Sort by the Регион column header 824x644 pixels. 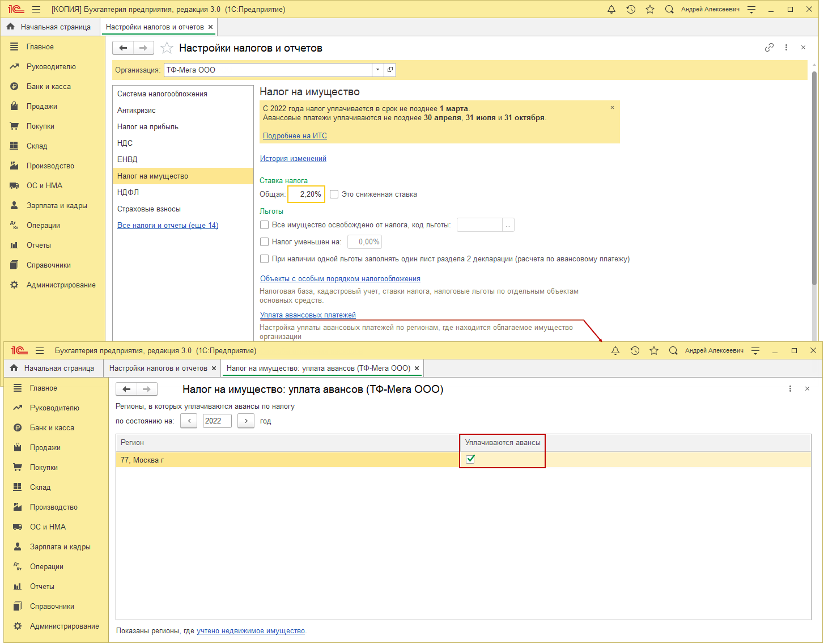[x=288, y=443]
